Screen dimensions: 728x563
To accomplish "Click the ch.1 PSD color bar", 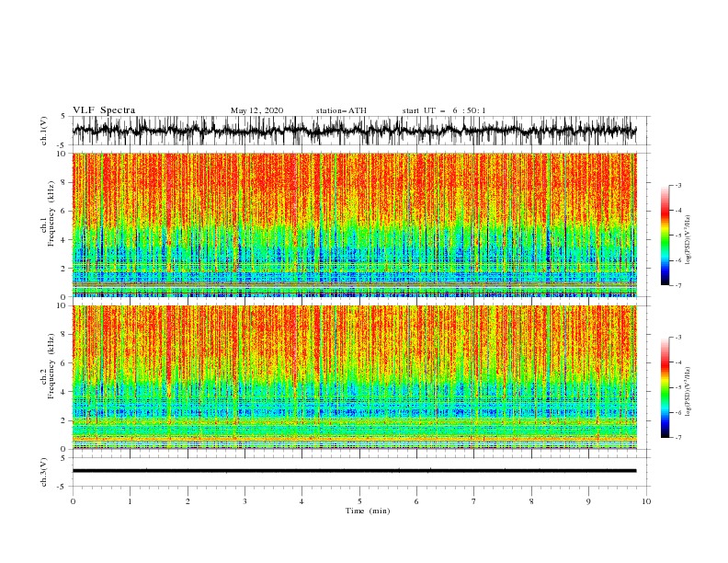I will point(665,236).
